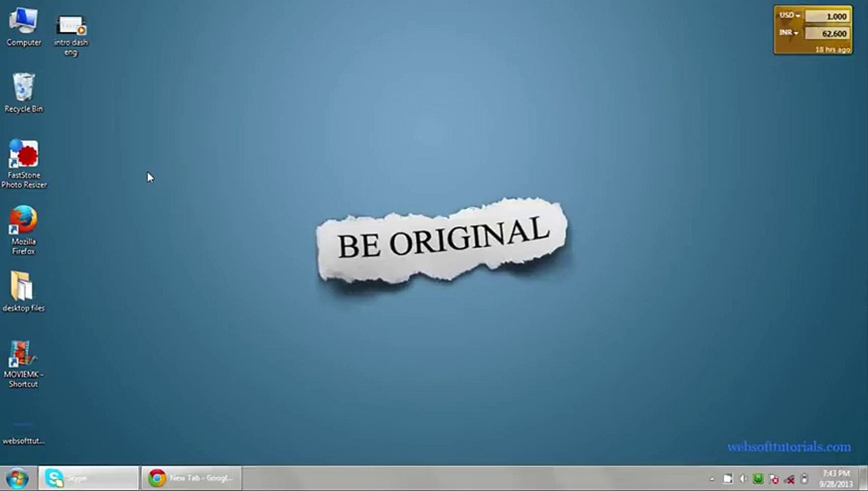Click the 62.600 amount field

pyautogui.click(x=827, y=33)
